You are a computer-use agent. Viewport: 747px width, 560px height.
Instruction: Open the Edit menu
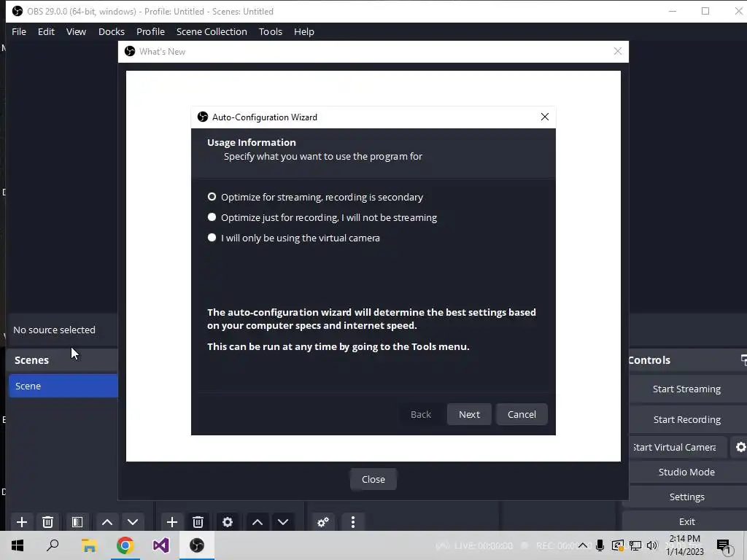point(46,31)
